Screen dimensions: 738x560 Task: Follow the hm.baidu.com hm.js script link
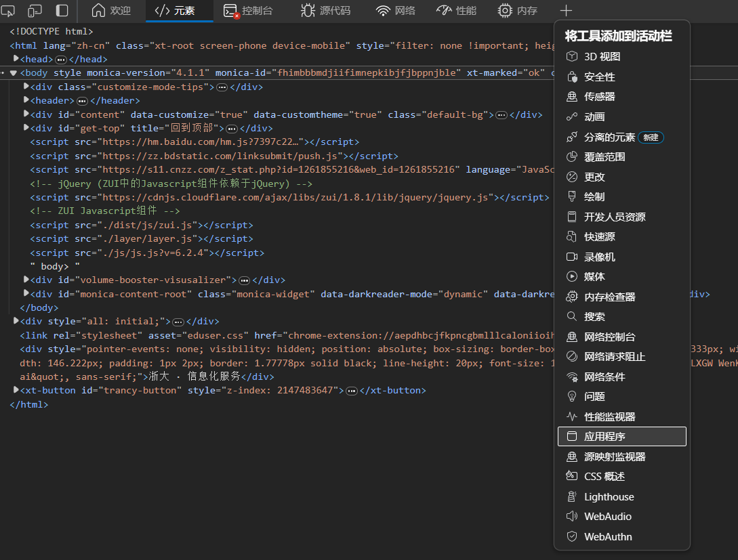201,142
